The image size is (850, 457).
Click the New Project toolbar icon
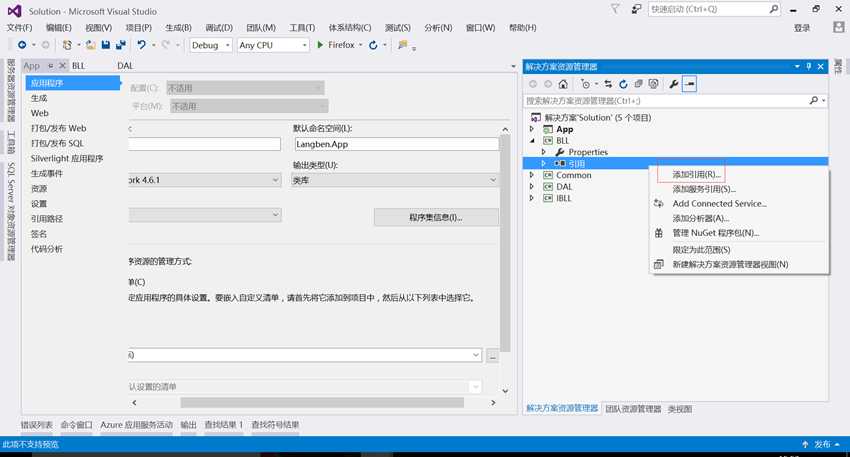click(67, 45)
